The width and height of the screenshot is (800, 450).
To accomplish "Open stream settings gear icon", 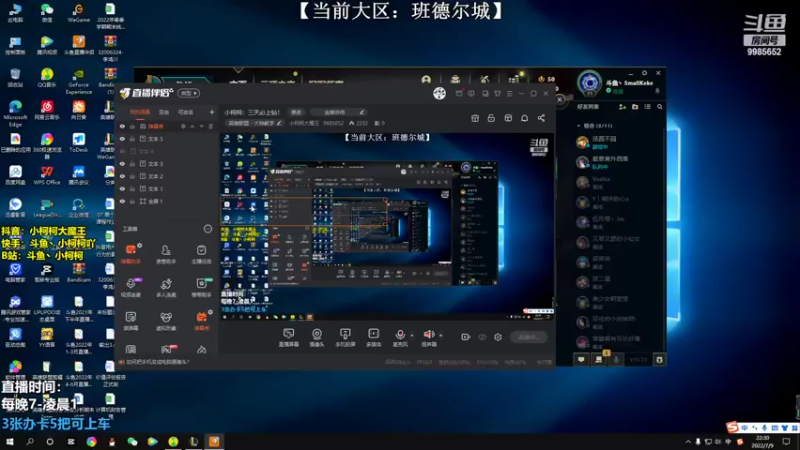I will point(498,337).
